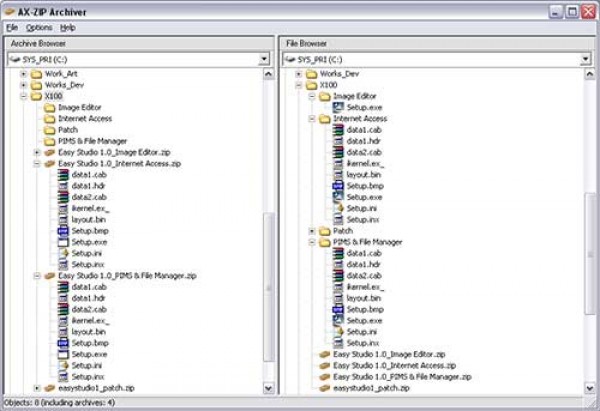Click Internet Access folder icon in Archive Browser
Viewport: 600px width, 411px height.
(49, 119)
